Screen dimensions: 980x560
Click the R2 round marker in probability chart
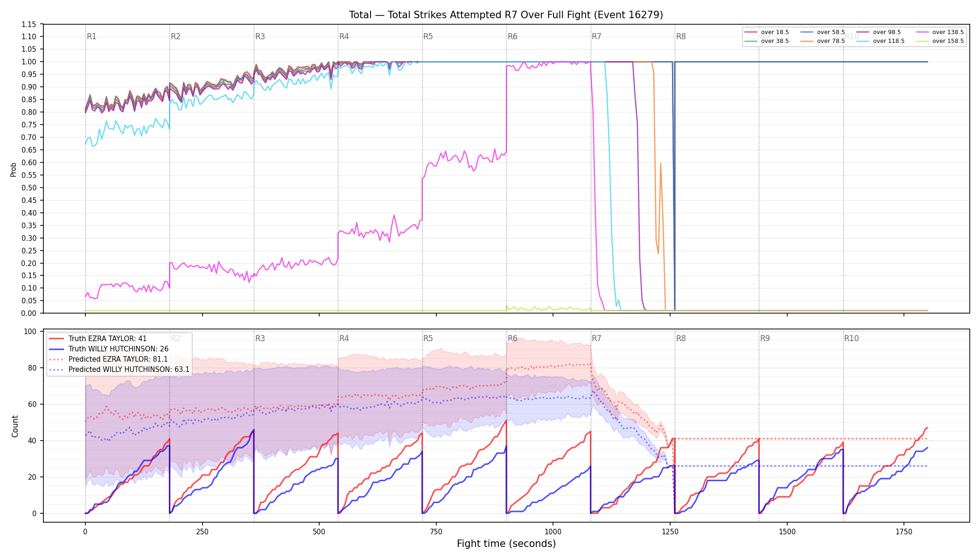175,36
